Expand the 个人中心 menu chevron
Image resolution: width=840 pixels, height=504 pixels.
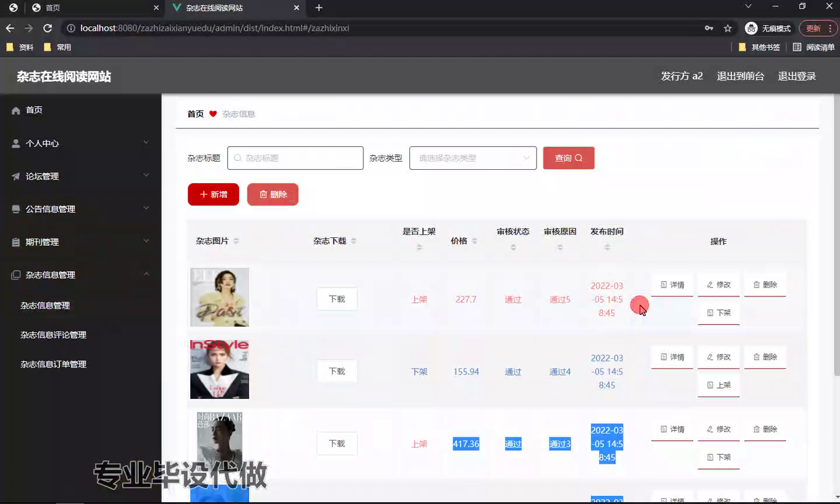(146, 142)
